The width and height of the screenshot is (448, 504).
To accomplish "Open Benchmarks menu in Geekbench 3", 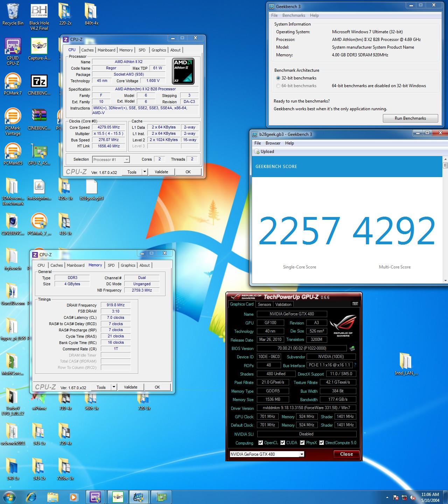I will pyautogui.click(x=294, y=15).
